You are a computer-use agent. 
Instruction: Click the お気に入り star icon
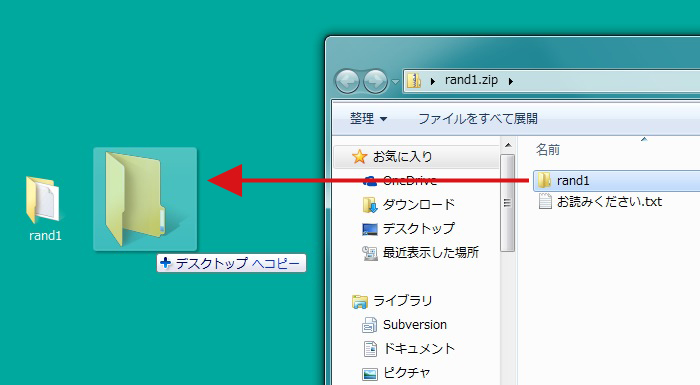click(359, 157)
